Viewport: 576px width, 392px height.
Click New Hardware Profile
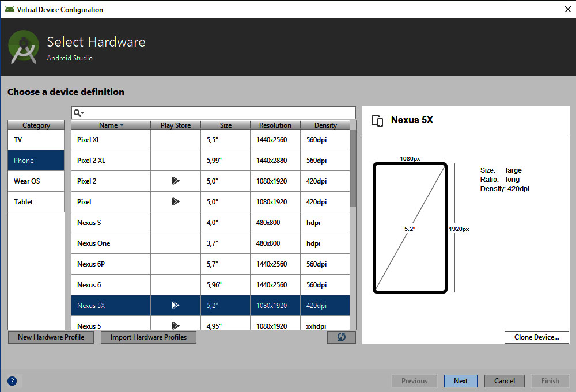pyautogui.click(x=51, y=337)
